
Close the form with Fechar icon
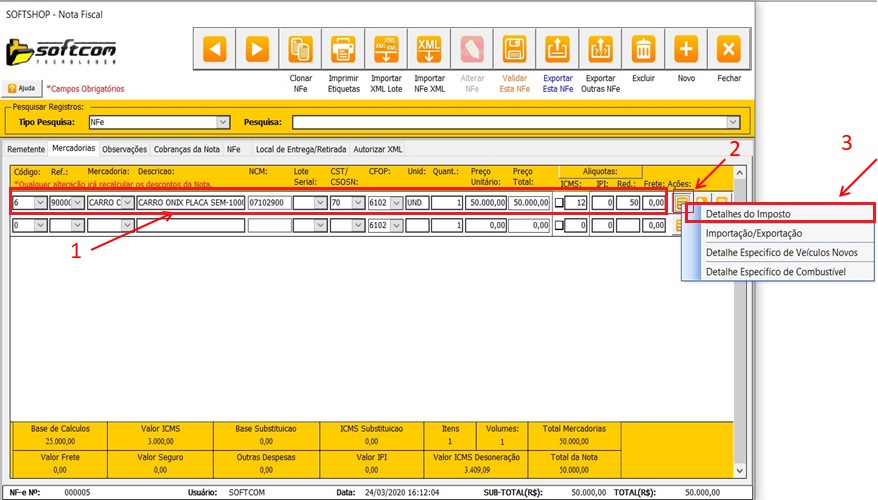pyautogui.click(x=729, y=49)
